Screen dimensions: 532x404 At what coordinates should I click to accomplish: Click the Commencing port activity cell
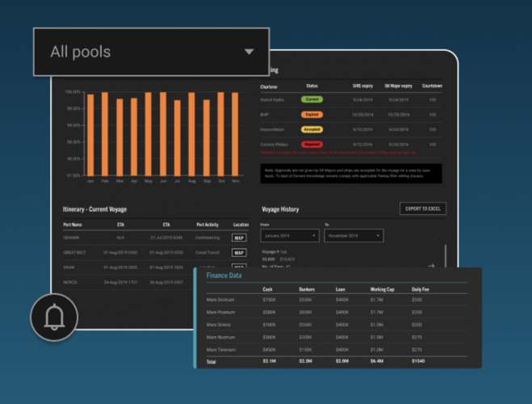pos(207,238)
